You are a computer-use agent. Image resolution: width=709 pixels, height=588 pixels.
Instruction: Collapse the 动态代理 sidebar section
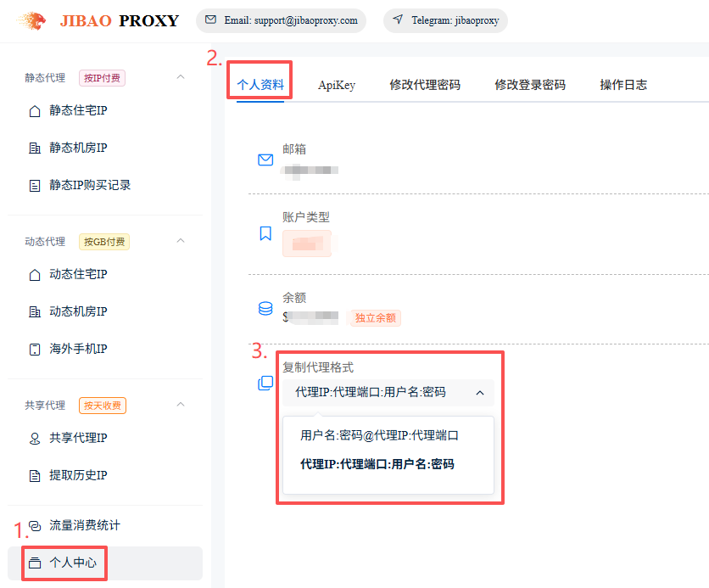click(x=180, y=242)
